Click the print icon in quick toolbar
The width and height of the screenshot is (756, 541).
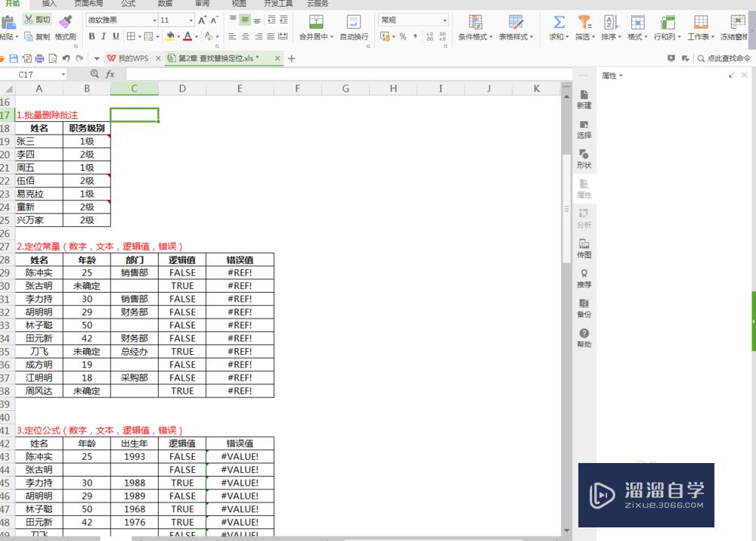point(39,58)
